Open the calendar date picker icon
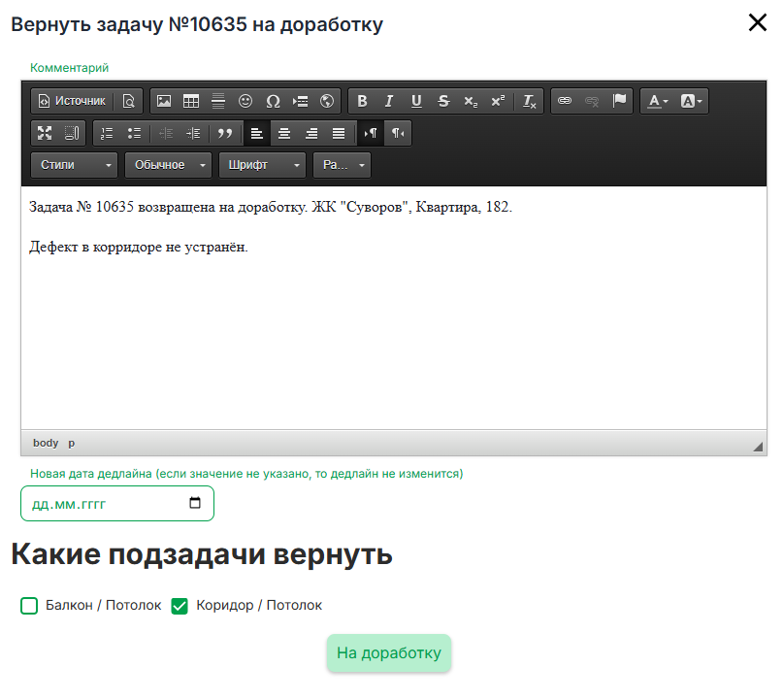The width and height of the screenshot is (784, 700). (195, 503)
